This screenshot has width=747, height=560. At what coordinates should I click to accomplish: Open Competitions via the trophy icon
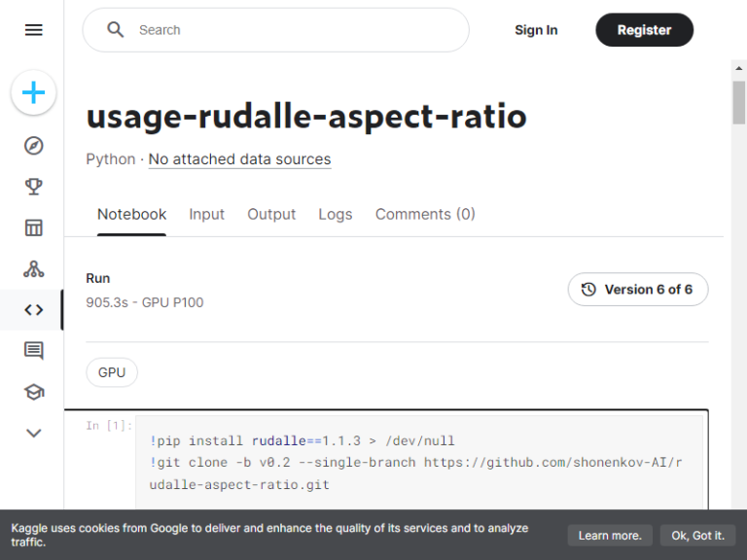33,187
